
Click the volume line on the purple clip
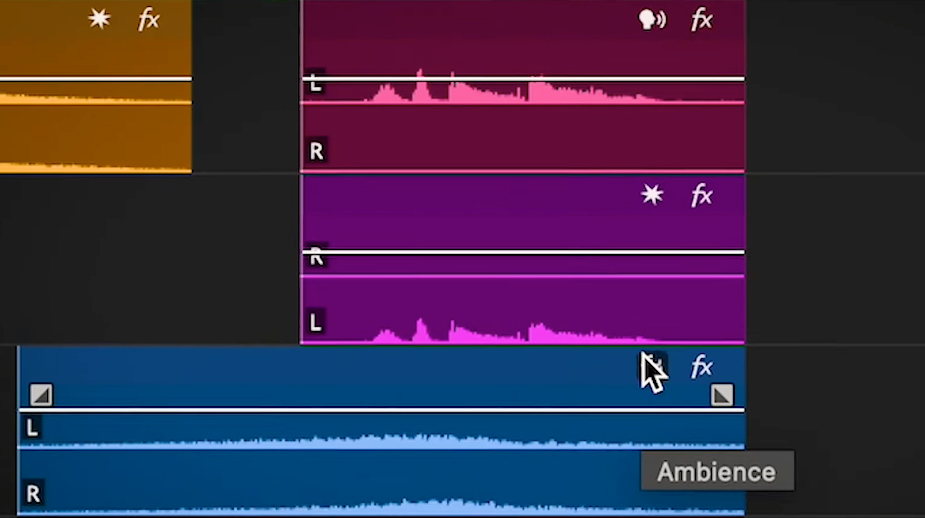523,252
